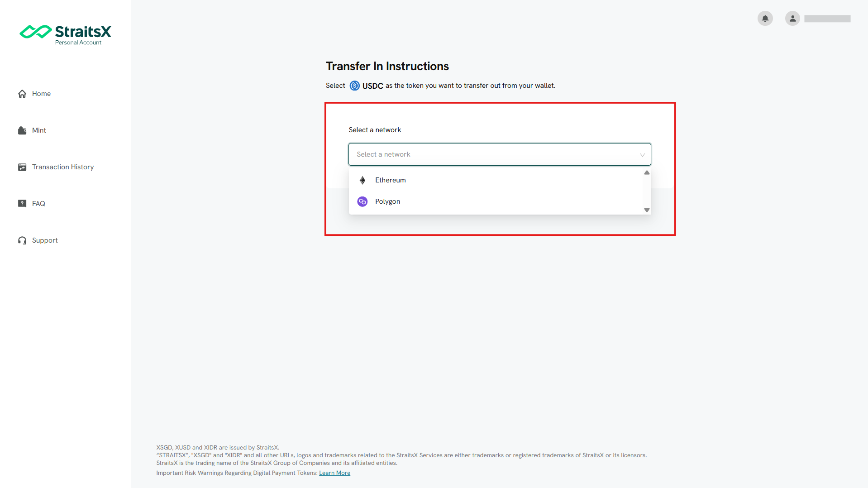Image resolution: width=868 pixels, height=488 pixels.
Task: Click the Select a network combo box
Action: (x=500, y=154)
